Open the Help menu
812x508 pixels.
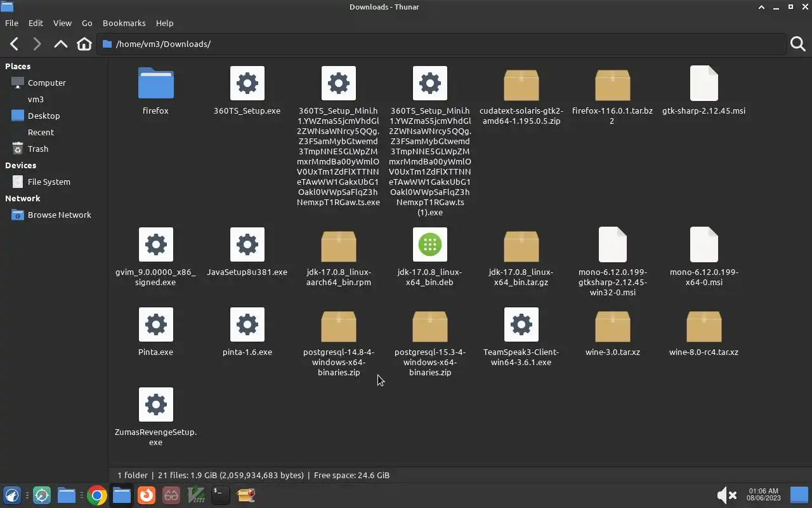164,23
